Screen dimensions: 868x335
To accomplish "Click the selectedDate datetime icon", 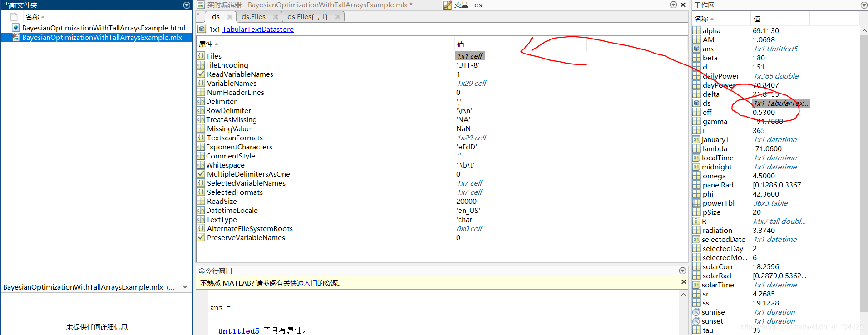I will (696, 239).
